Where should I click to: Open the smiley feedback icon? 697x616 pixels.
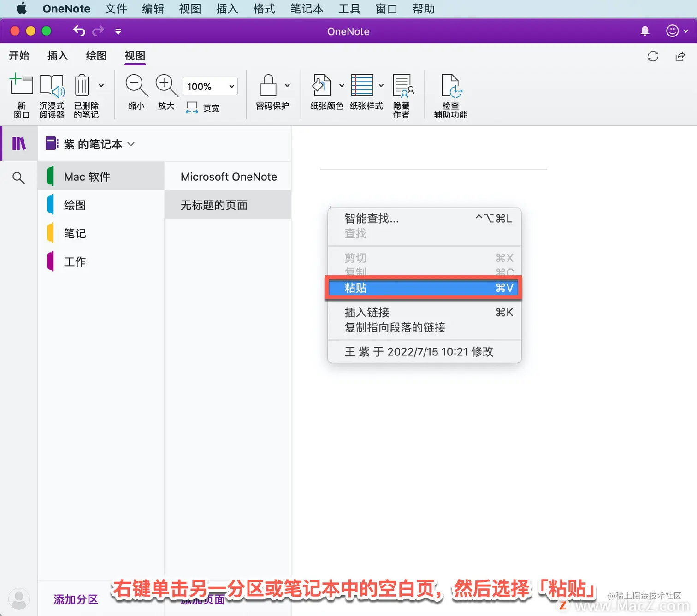click(673, 31)
